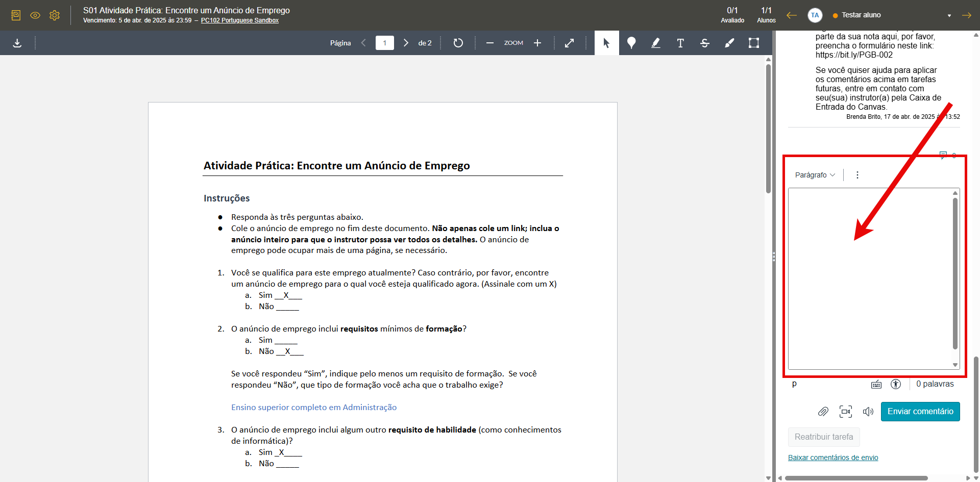The height and width of the screenshot is (482, 980).
Task: Select the point annotation pin tool
Action: 631,43
